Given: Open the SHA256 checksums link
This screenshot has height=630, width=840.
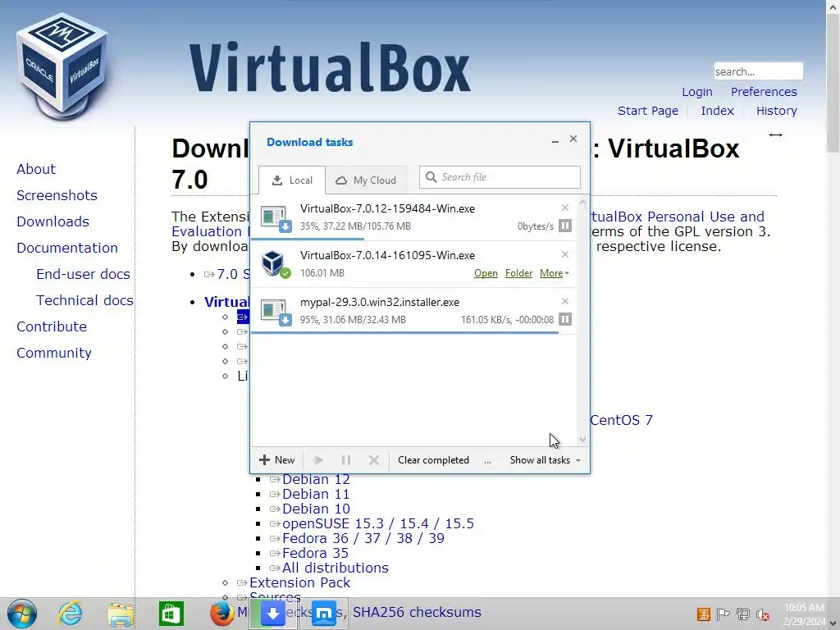Looking at the screenshot, I should point(417,612).
